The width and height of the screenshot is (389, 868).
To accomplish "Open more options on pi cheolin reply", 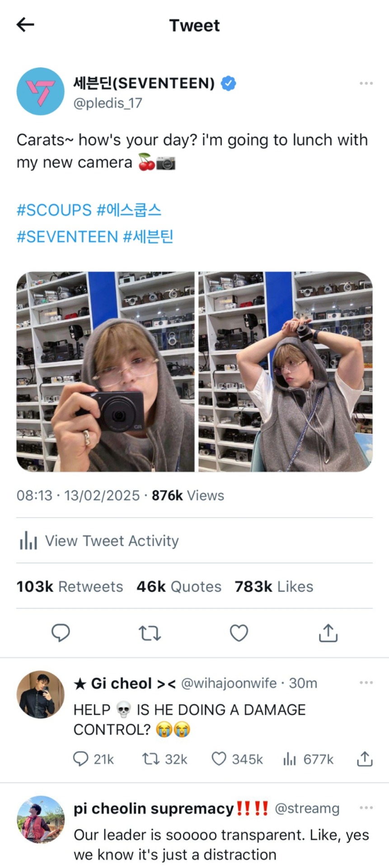I will tap(366, 808).
